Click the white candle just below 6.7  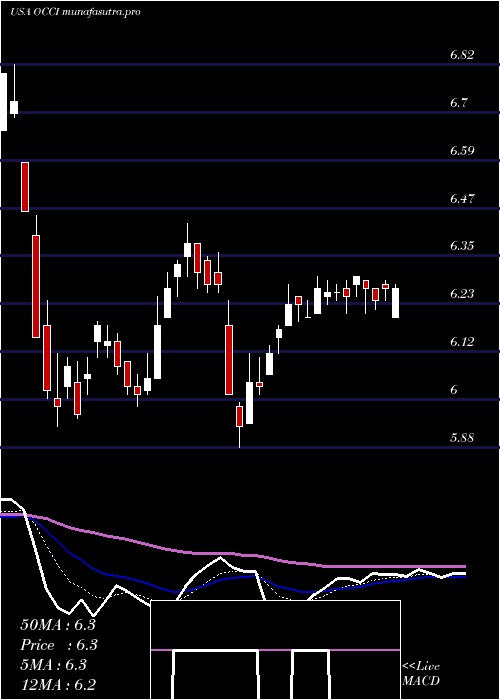[x=14, y=107]
